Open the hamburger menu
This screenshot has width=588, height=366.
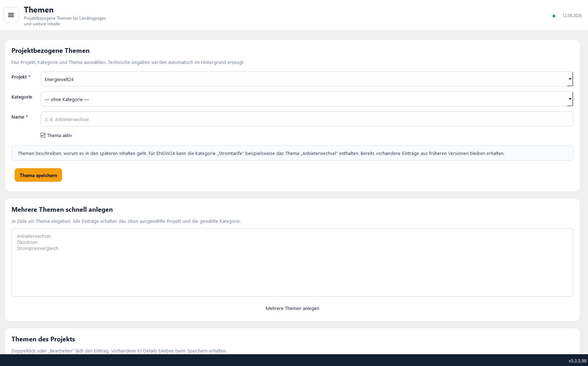[11, 15]
